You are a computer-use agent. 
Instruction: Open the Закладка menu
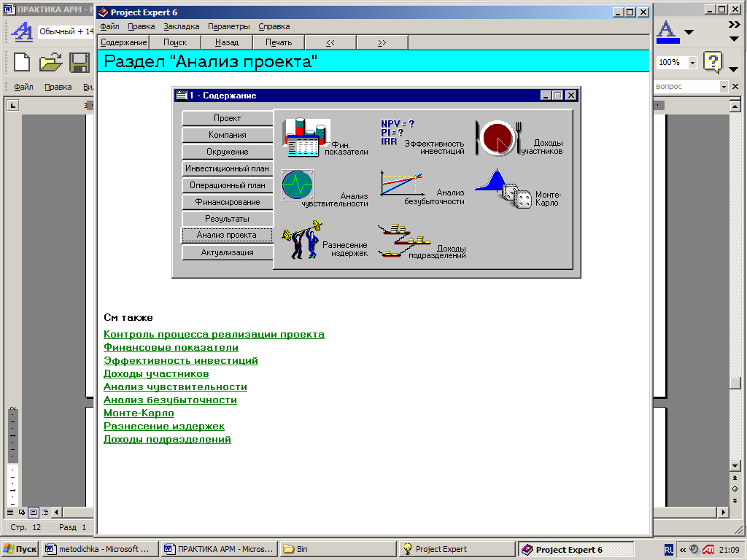point(182,27)
